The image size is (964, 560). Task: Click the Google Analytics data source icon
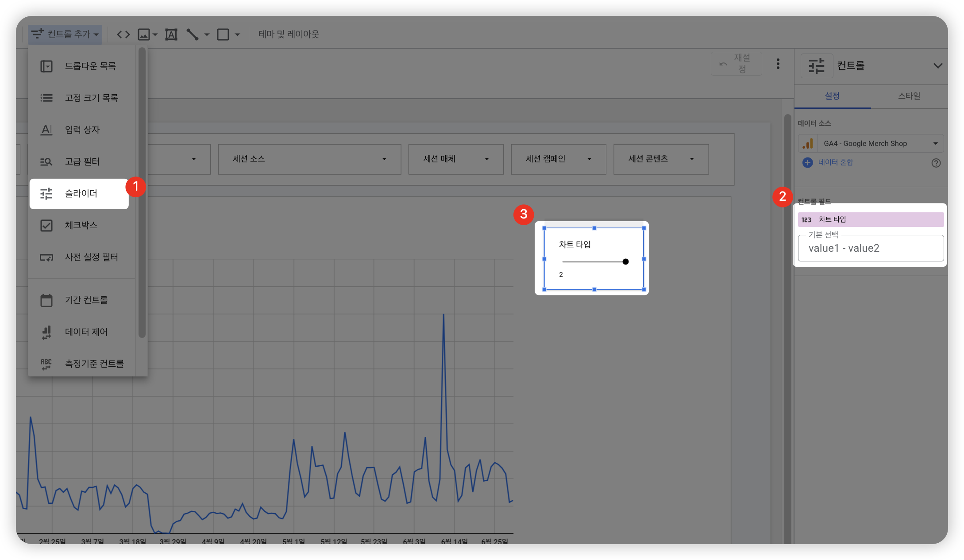[x=808, y=143]
